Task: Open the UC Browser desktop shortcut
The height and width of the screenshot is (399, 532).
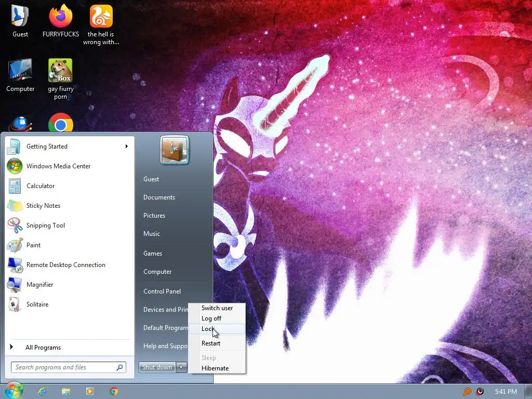Action: point(101,24)
